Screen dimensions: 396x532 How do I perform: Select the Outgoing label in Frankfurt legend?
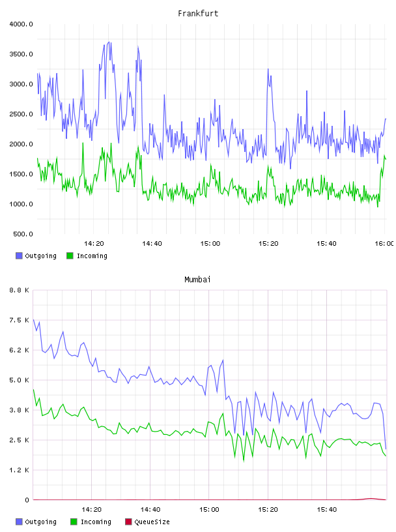point(40,256)
